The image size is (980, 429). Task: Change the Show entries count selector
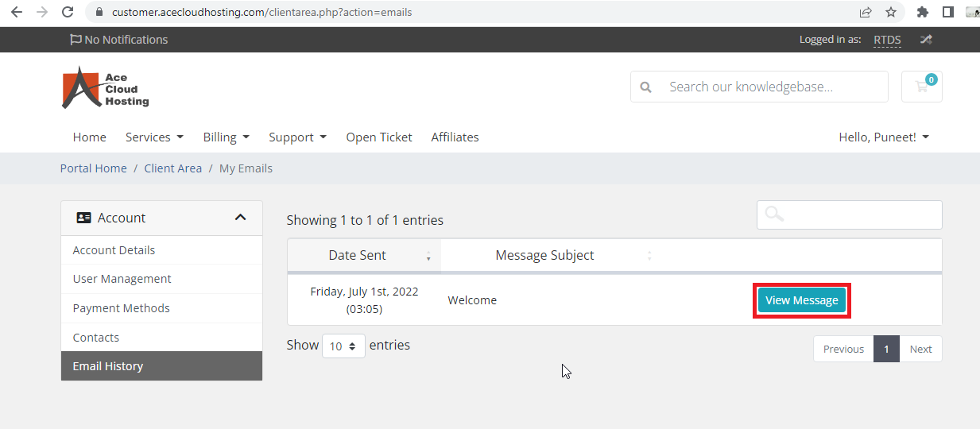[343, 346]
